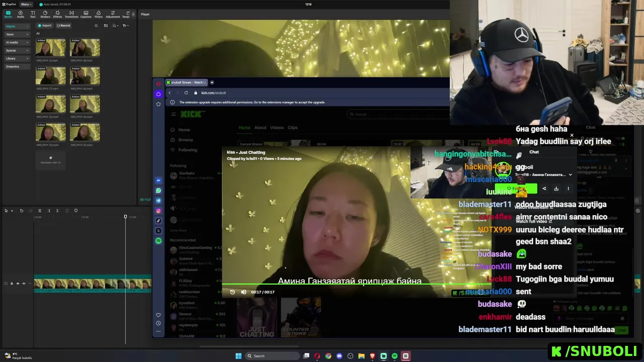Viewport: 644px width, 362px height.
Task: Click the clip player green progress bar
Action: coord(356,285)
